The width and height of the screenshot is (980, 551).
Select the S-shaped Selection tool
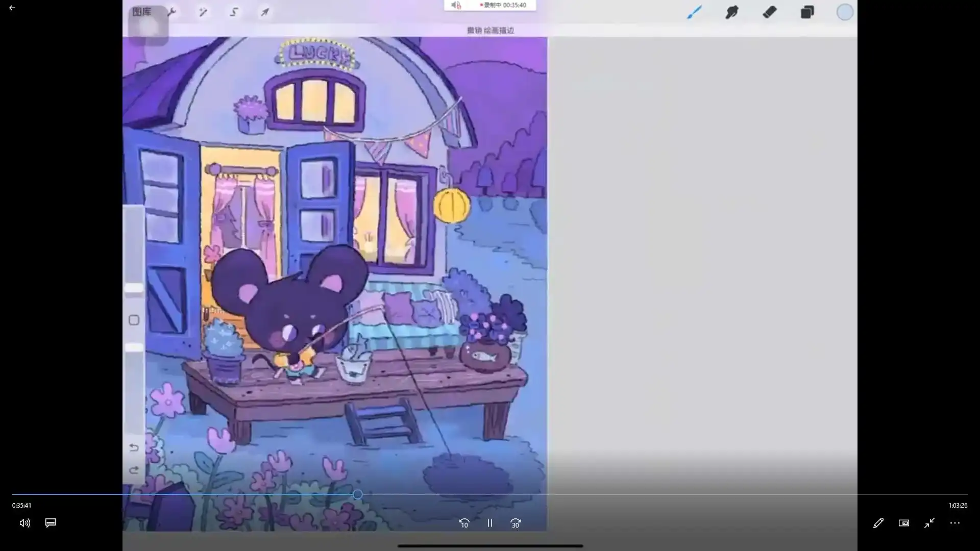coord(234,12)
